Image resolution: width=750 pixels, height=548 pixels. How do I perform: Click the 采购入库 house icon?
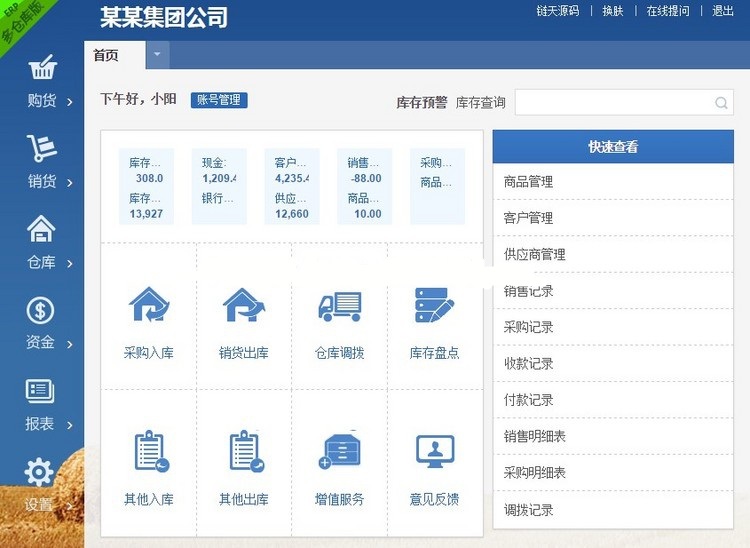pos(149,304)
